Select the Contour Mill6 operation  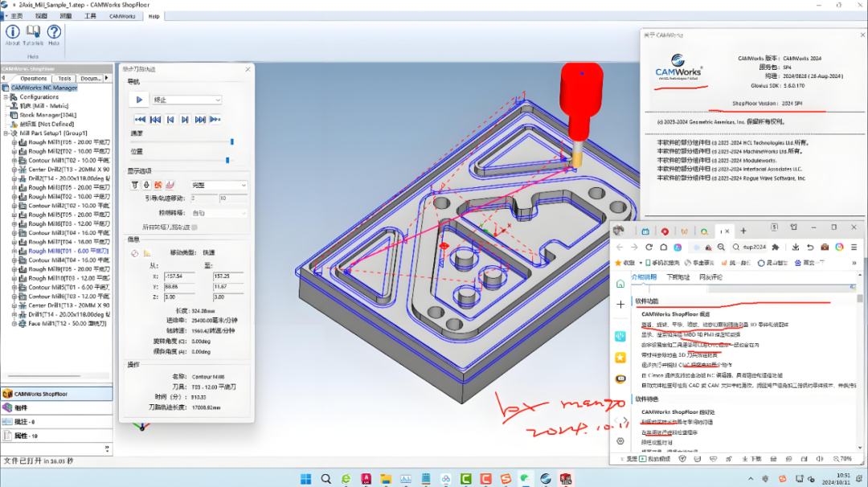coord(68,297)
